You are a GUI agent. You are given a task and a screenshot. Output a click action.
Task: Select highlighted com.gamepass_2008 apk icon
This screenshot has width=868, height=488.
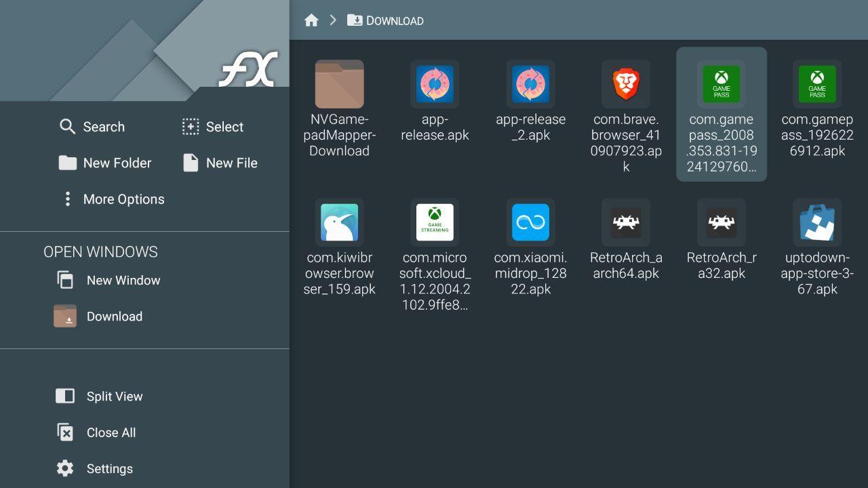point(722,84)
